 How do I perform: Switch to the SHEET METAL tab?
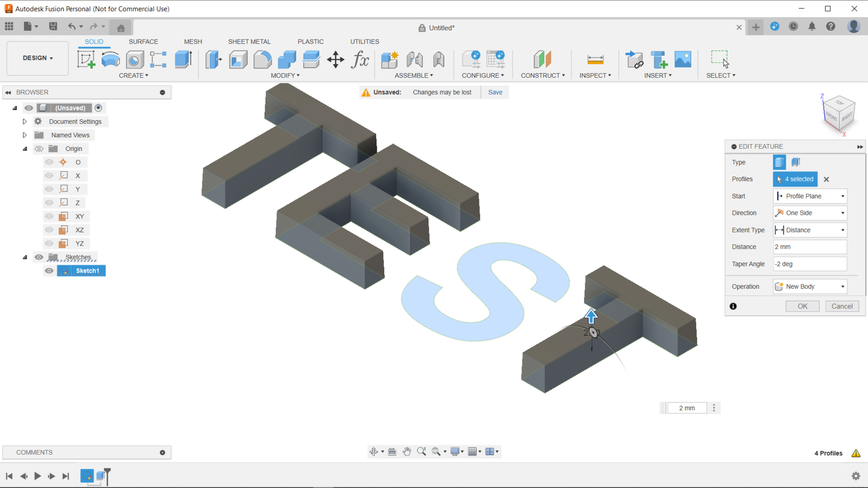click(249, 41)
